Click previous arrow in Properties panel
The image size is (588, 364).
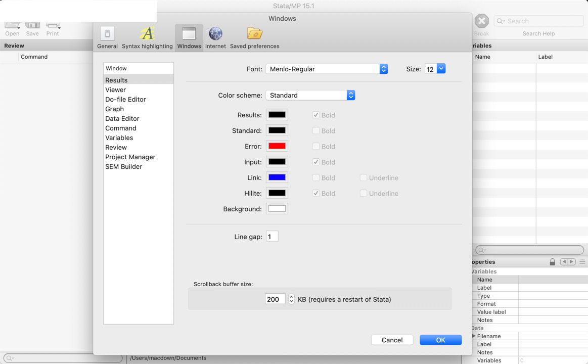coord(564,262)
